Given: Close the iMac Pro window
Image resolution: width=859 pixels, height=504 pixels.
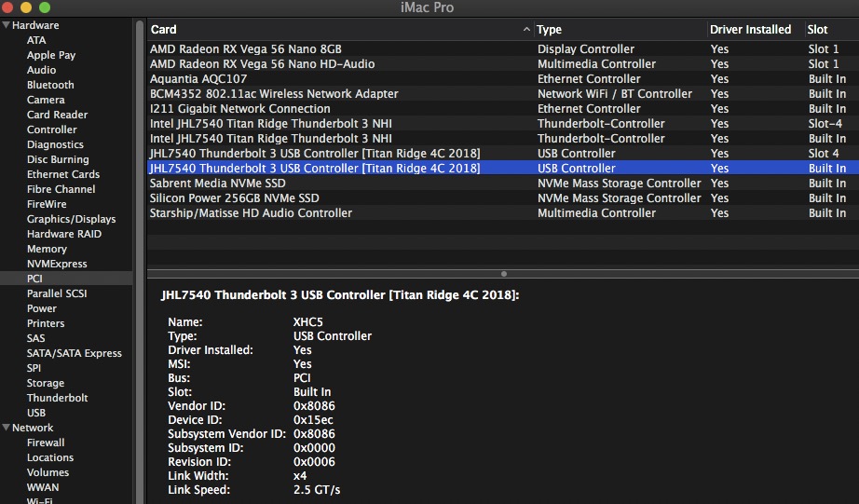Looking at the screenshot, I should click(x=7, y=7).
